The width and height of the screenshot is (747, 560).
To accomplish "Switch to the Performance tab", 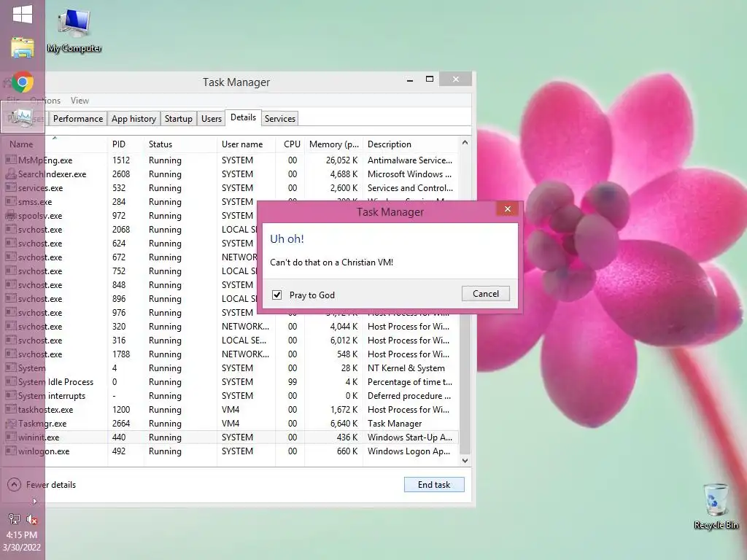I will [x=77, y=119].
